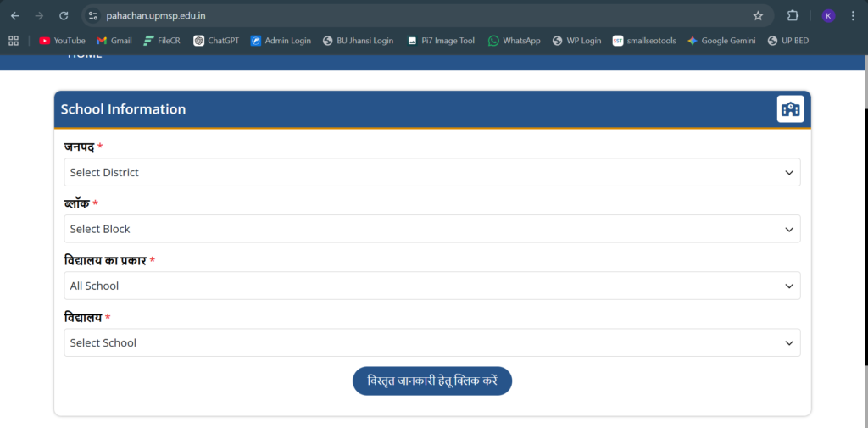Viewport: 868px width, 428px height.
Task: Click the School Information heading
Action: click(x=124, y=109)
